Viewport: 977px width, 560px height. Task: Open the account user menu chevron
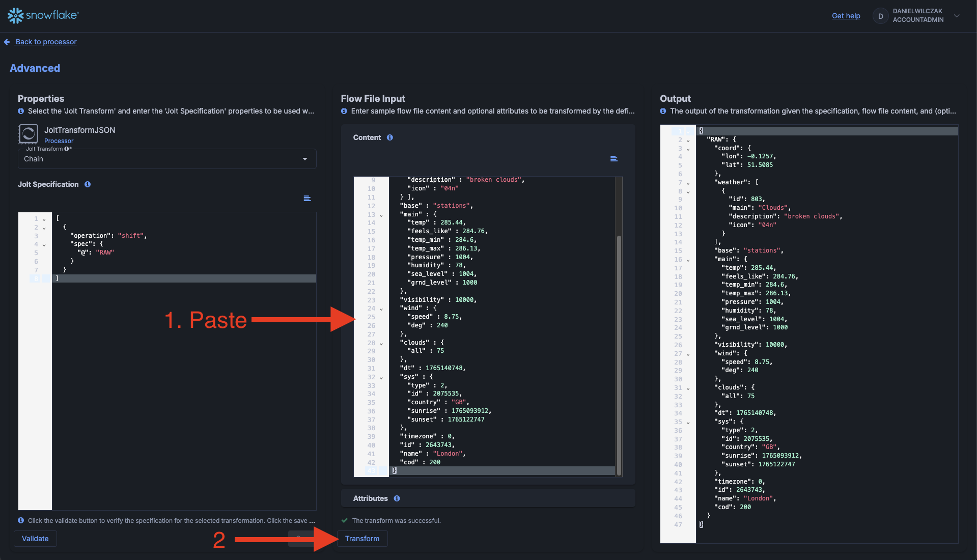click(x=957, y=16)
